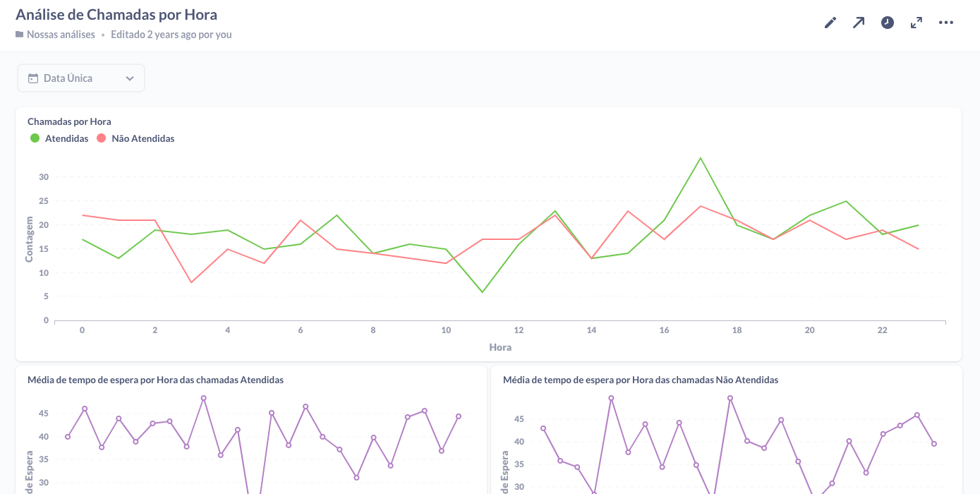
Task: Click the folder icon beside Nossas análises
Action: click(19, 35)
